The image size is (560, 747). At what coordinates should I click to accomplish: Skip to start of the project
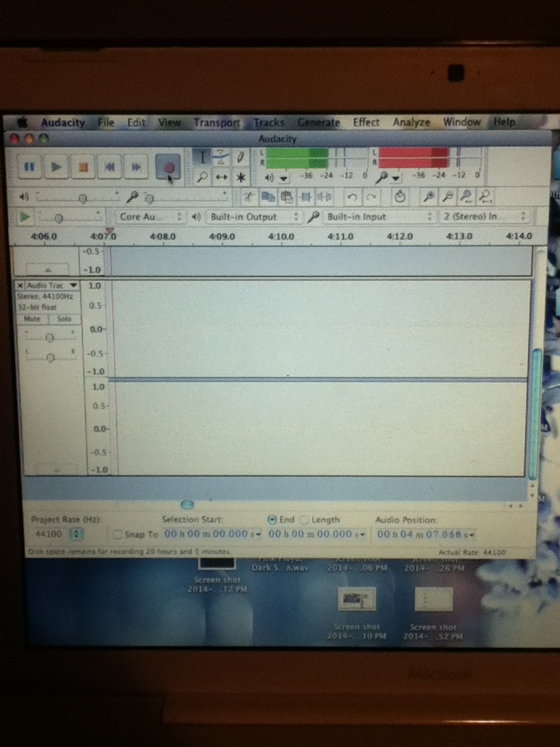110,167
